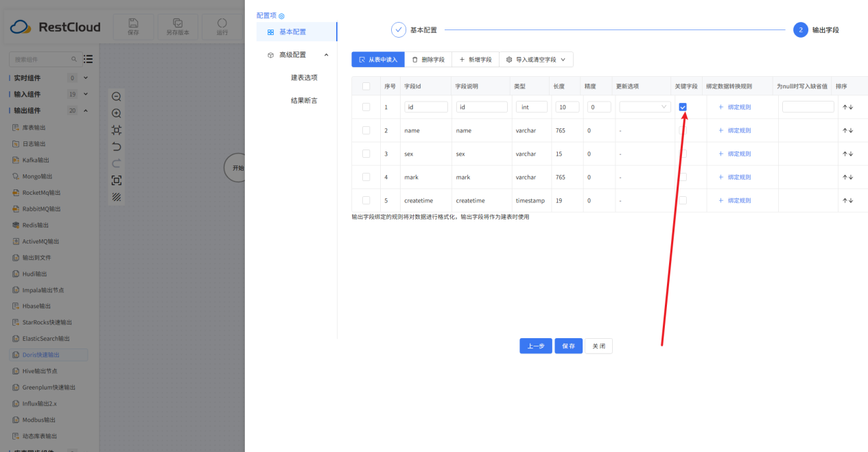868x452 pixels.
Task: Click the 从表中读入 button
Action: (x=378, y=60)
